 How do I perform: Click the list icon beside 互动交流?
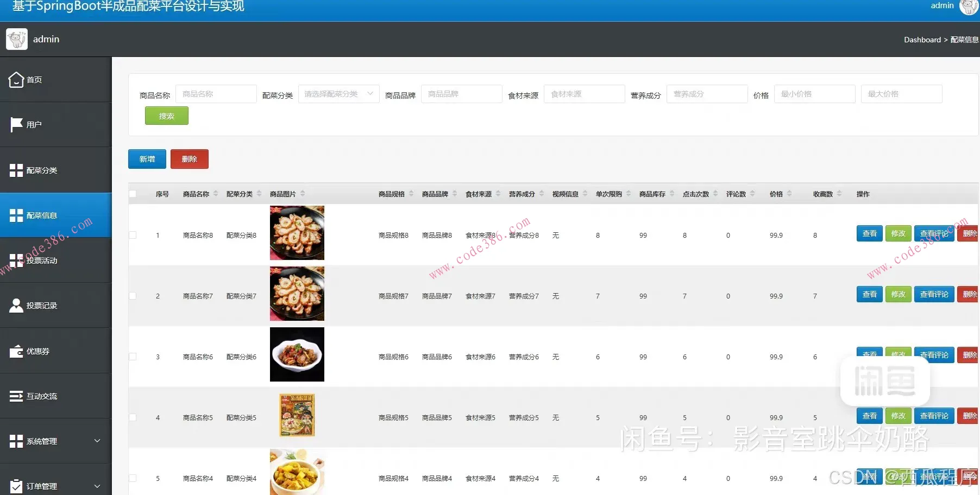click(x=16, y=396)
